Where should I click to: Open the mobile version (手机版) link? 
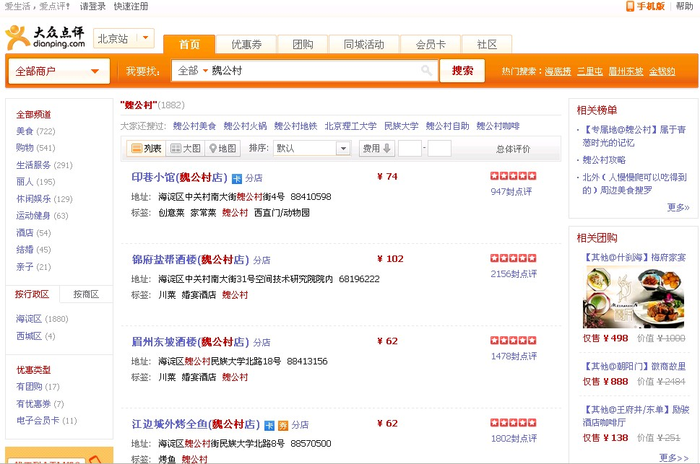point(646,6)
